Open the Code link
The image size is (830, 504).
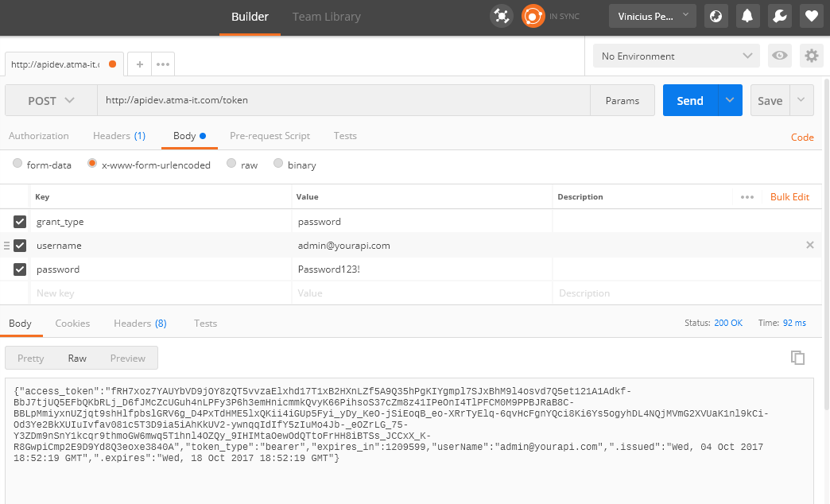point(802,137)
